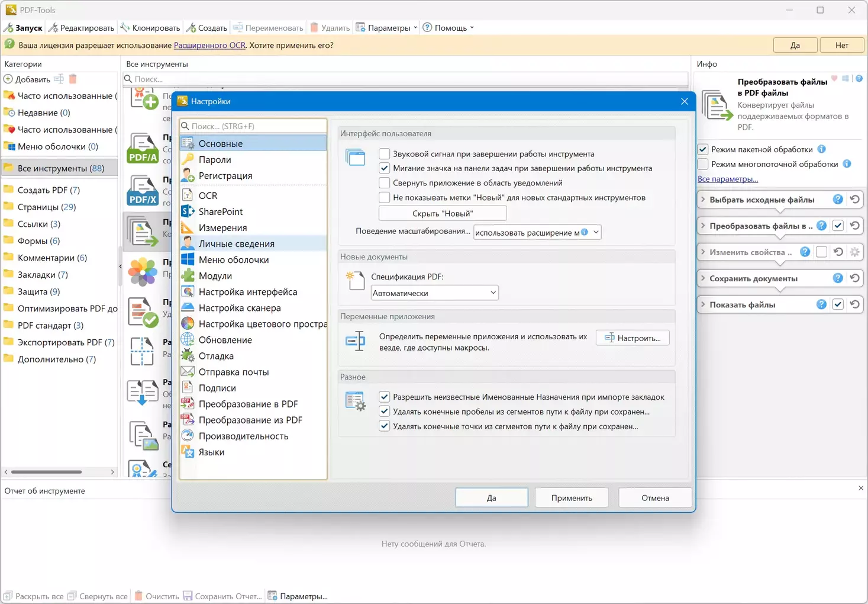Select the Измерения (Measurements) settings item

222,227
